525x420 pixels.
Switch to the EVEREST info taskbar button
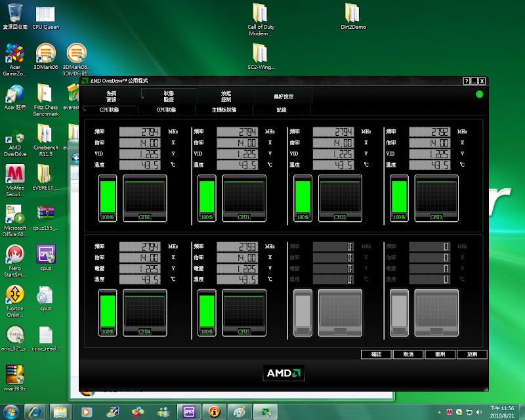pos(215,411)
